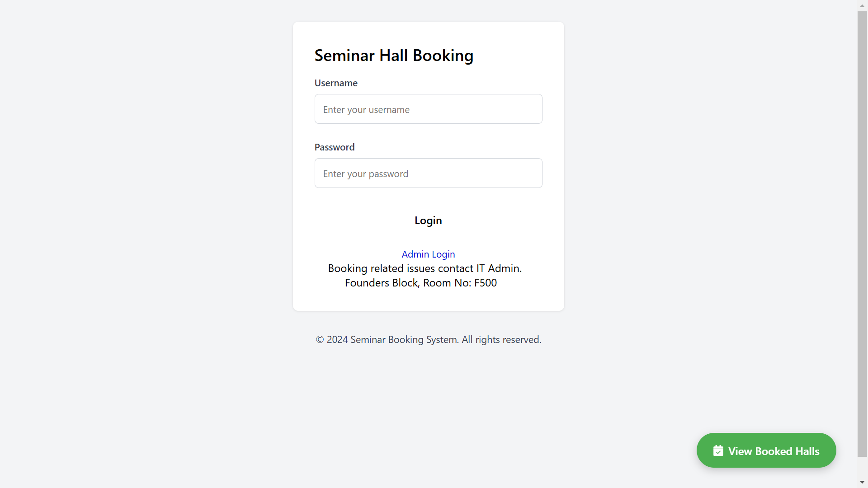Click the calendar check icon on View Booked Halls
This screenshot has height=488, width=868.
(718, 451)
